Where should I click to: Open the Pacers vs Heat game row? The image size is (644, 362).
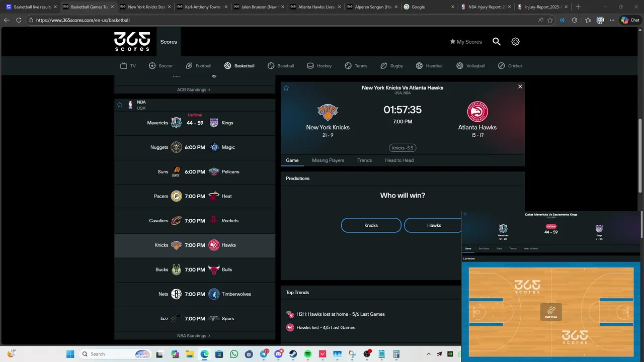(x=195, y=196)
